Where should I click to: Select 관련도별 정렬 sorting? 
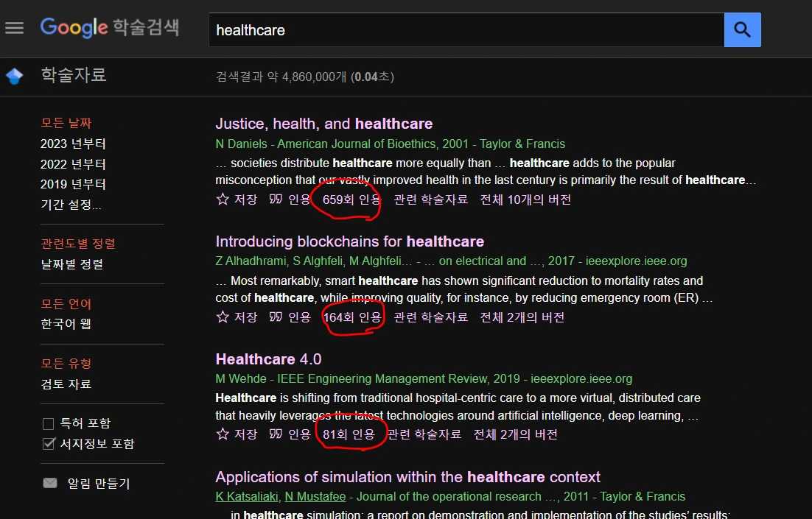(78, 244)
